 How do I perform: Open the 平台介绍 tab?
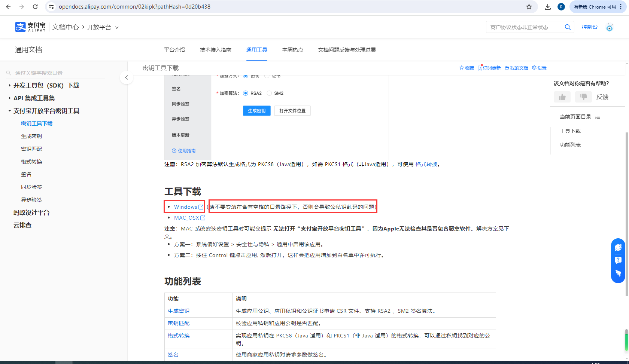pos(174,50)
